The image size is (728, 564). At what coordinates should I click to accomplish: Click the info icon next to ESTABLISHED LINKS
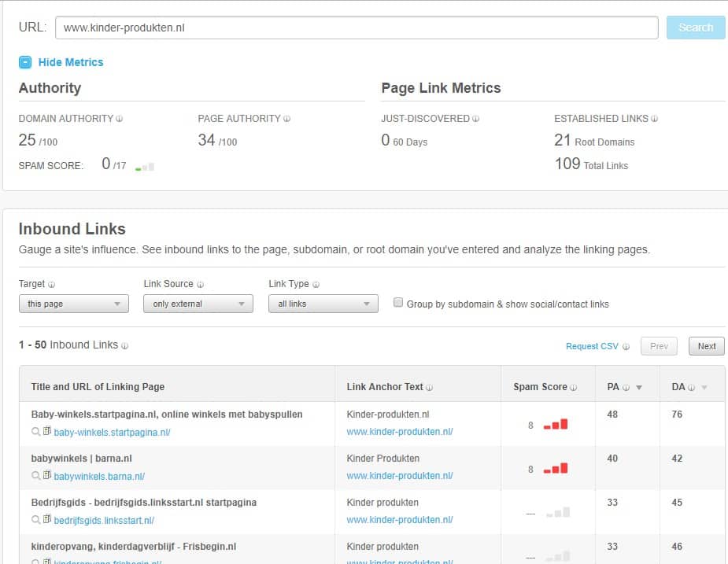[654, 119]
